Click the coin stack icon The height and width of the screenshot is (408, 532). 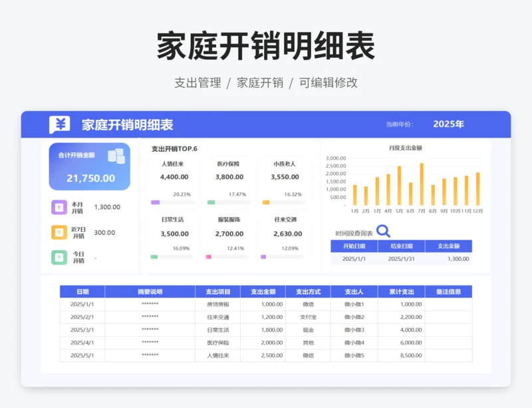point(116,156)
